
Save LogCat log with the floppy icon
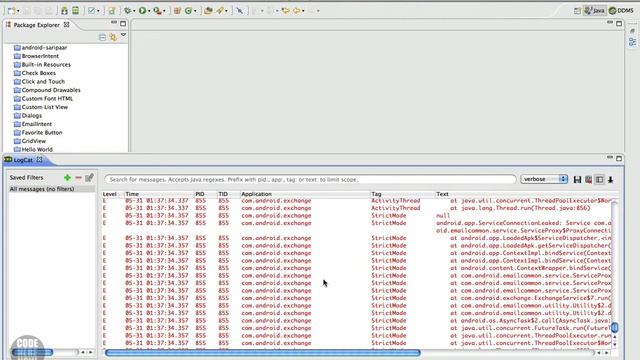pyautogui.click(x=577, y=180)
